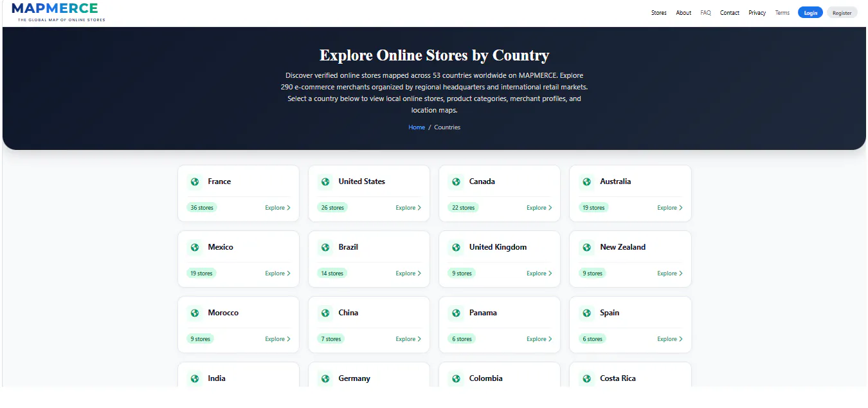This screenshot has height=408, width=868.
Task: Click 19 stores badge on Australia card
Action: [593, 208]
